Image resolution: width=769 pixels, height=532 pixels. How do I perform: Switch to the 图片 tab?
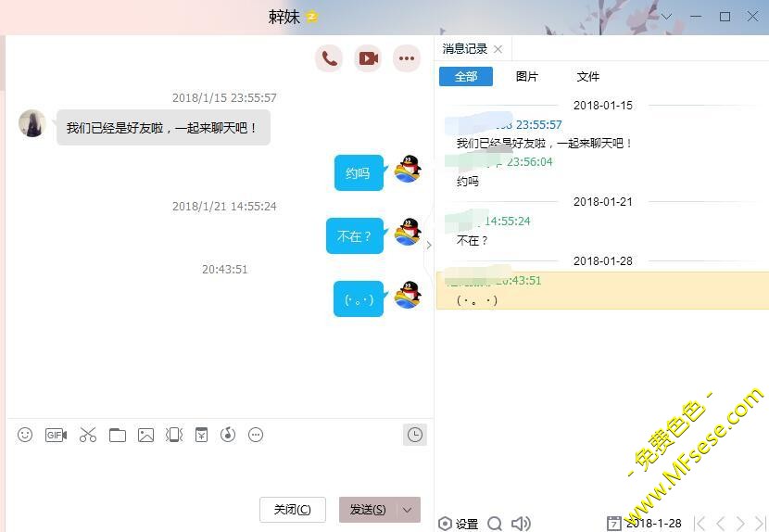pos(526,76)
